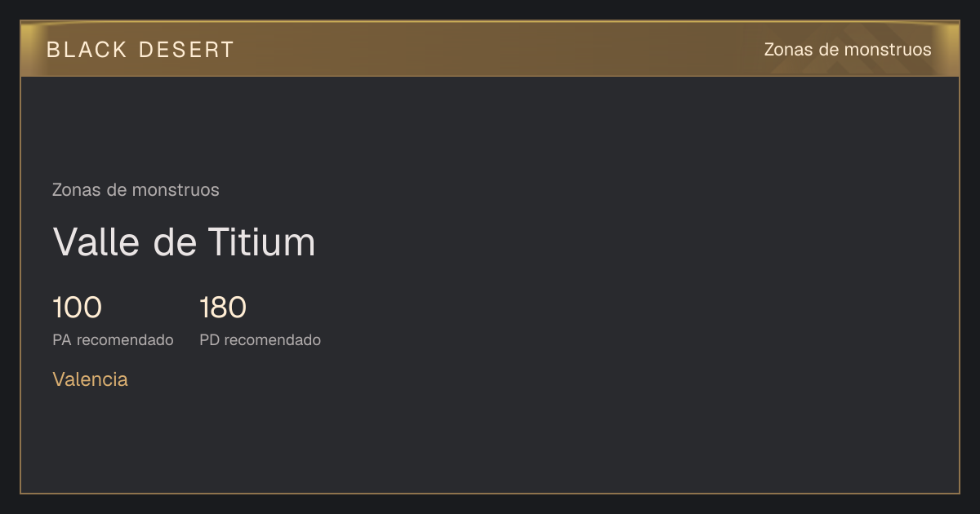Open Zonas de monstruos in the gold header
This screenshot has width=980, height=514.
(x=848, y=50)
